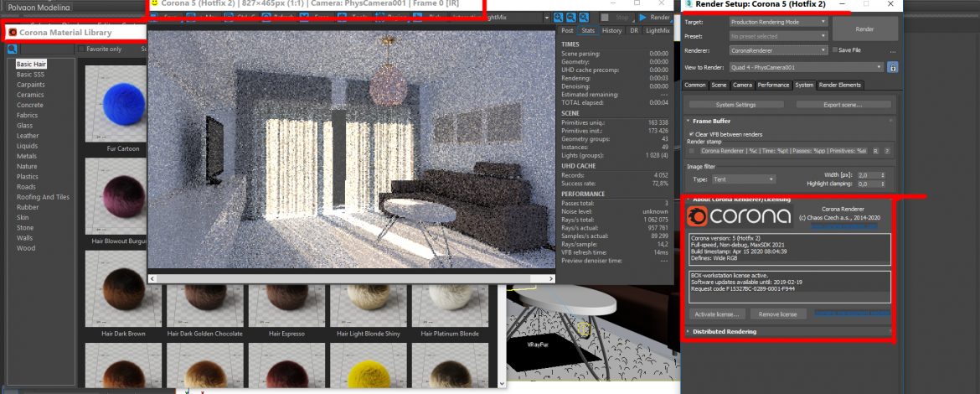Open the Target rendering mode dropdown
This screenshot has height=394, width=980.
click(778, 22)
